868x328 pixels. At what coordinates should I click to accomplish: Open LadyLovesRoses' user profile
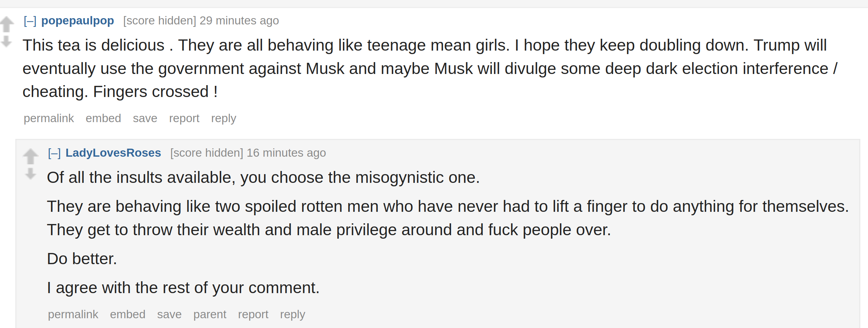tap(113, 153)
